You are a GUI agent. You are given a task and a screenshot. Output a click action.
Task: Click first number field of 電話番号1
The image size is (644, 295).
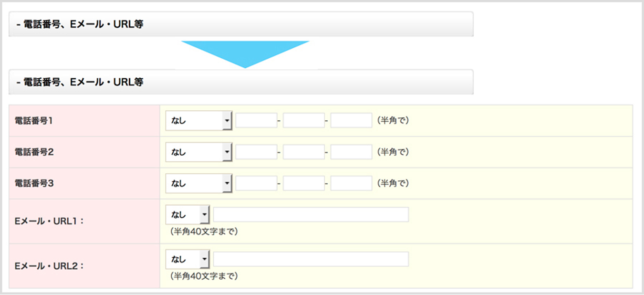click(256, 121)
